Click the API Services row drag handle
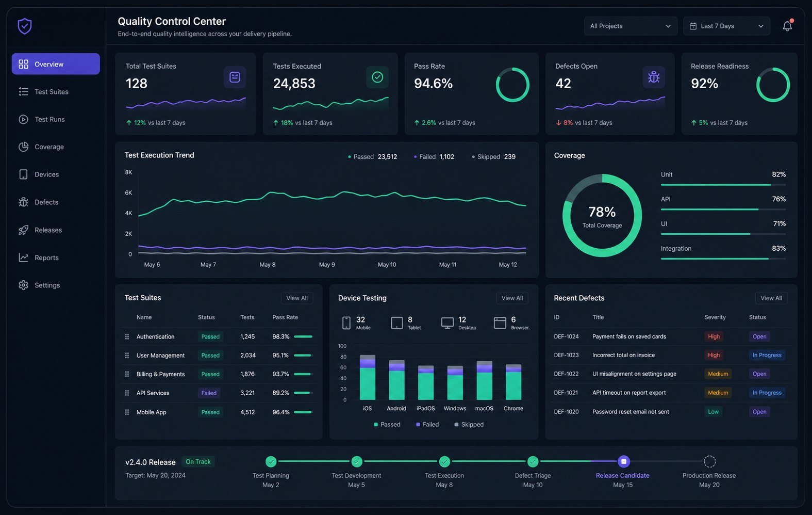This screenshot has width=812, height=515. pos(127,393)
